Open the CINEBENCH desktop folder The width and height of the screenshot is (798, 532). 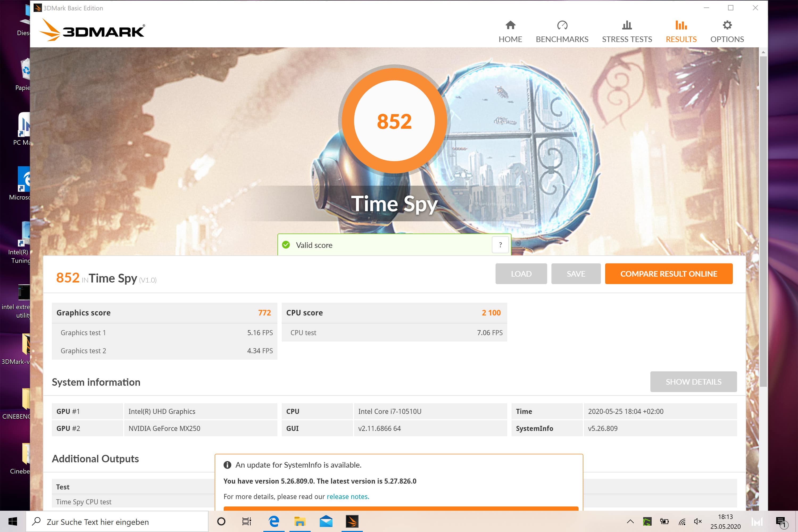point(16,404)
